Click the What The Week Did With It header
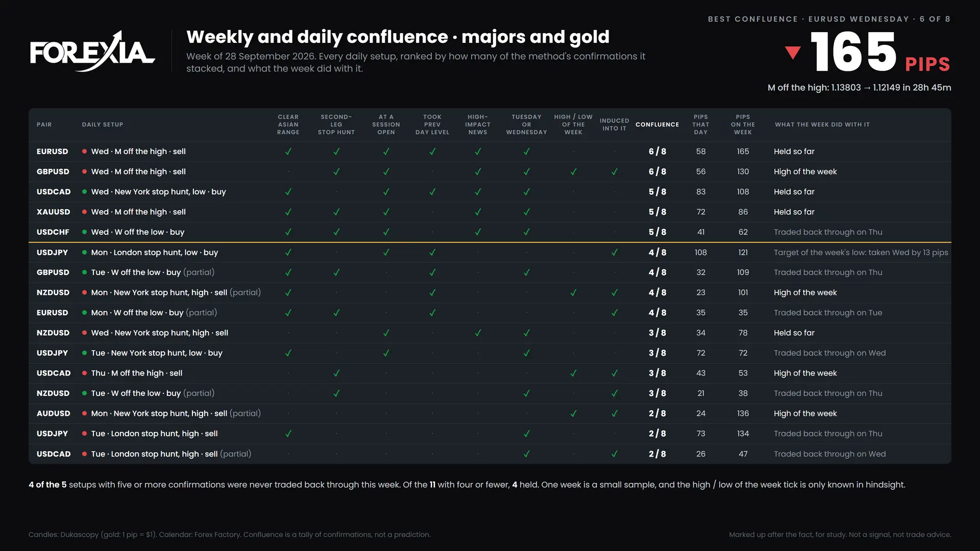 [822, 124]
